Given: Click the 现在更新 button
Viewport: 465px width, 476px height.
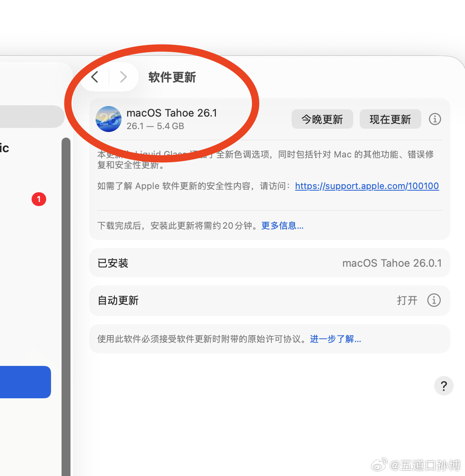Looking at the screenshot, I should pyautogui.click(x=390, y=119).
